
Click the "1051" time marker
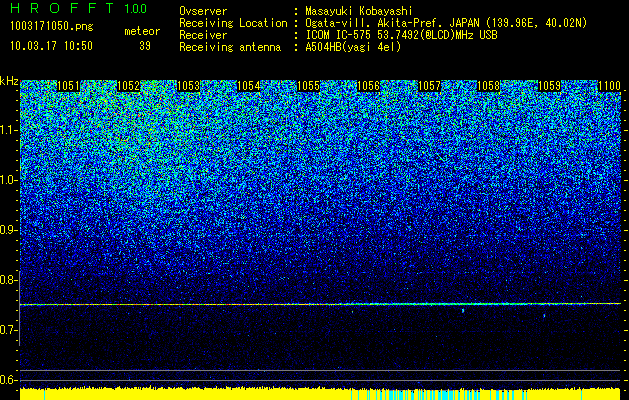[69, 86]
